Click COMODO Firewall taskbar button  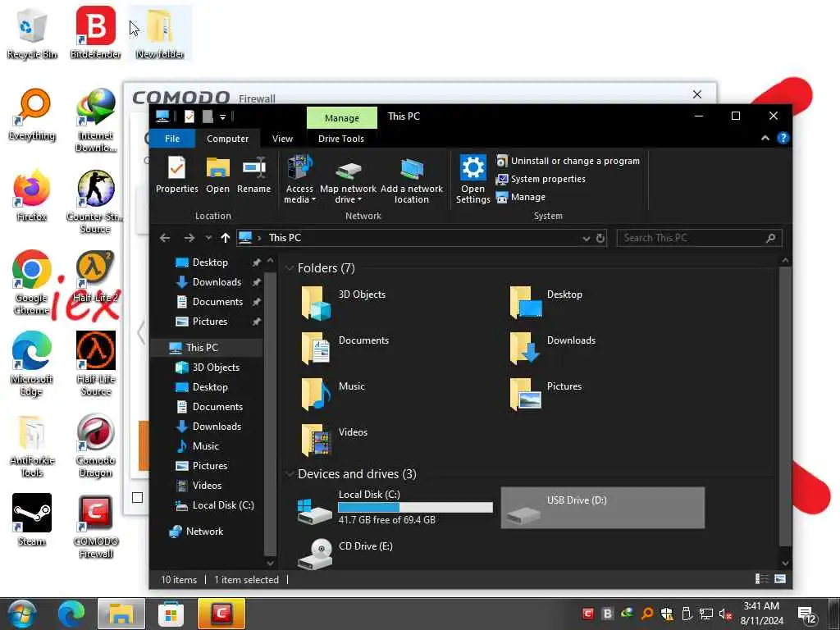(221, 614)
